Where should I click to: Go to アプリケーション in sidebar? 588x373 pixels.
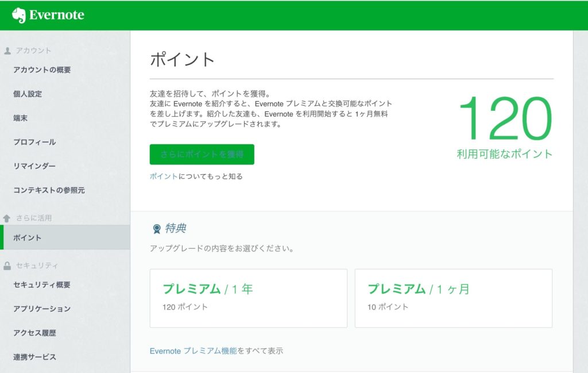(42, 309)
